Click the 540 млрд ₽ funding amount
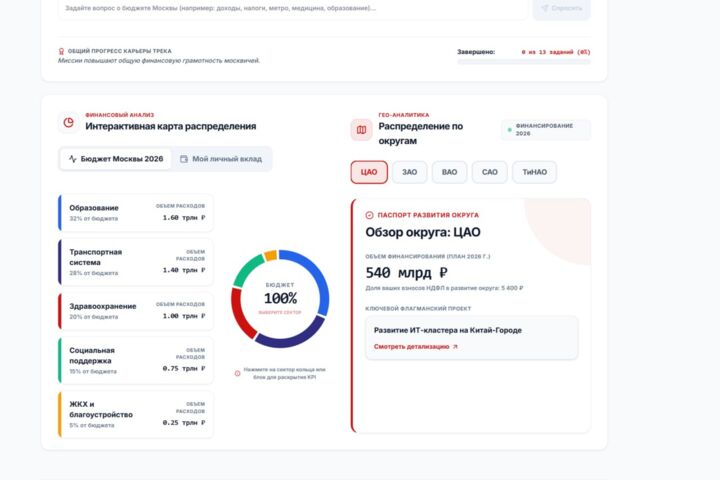The image size is (720, 480). point(406,273)
